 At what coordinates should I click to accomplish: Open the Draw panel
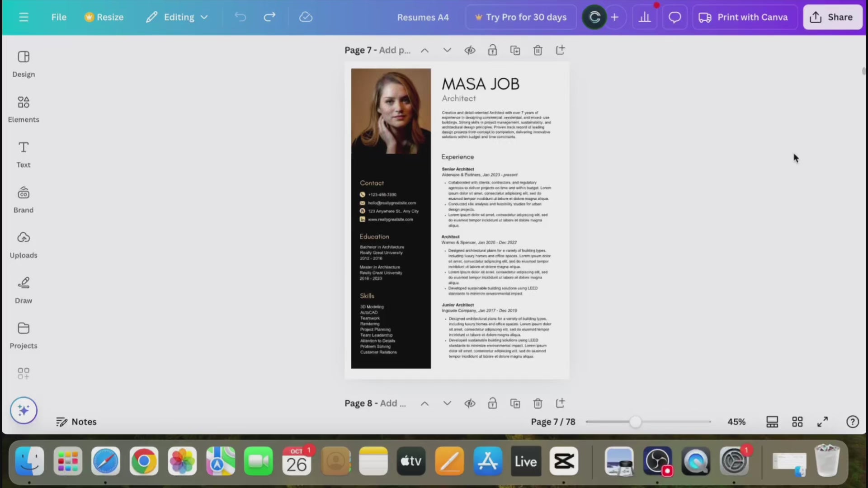click(24, 290)
